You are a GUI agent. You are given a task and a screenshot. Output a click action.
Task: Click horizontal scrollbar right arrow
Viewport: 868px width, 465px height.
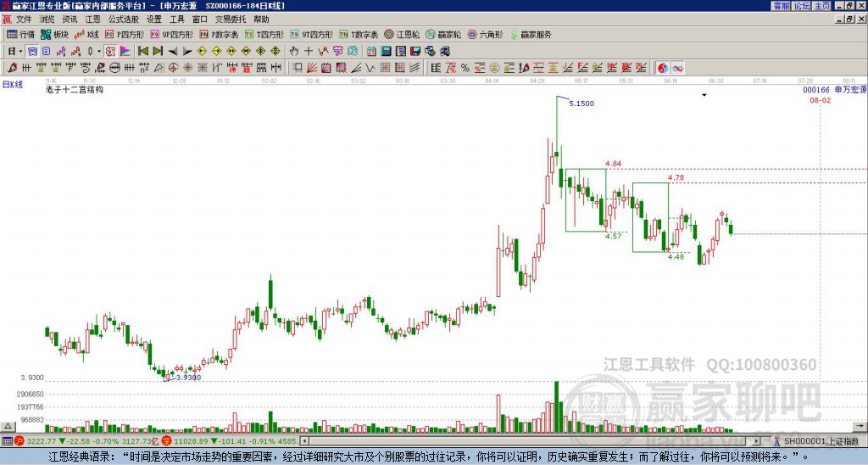757,441
